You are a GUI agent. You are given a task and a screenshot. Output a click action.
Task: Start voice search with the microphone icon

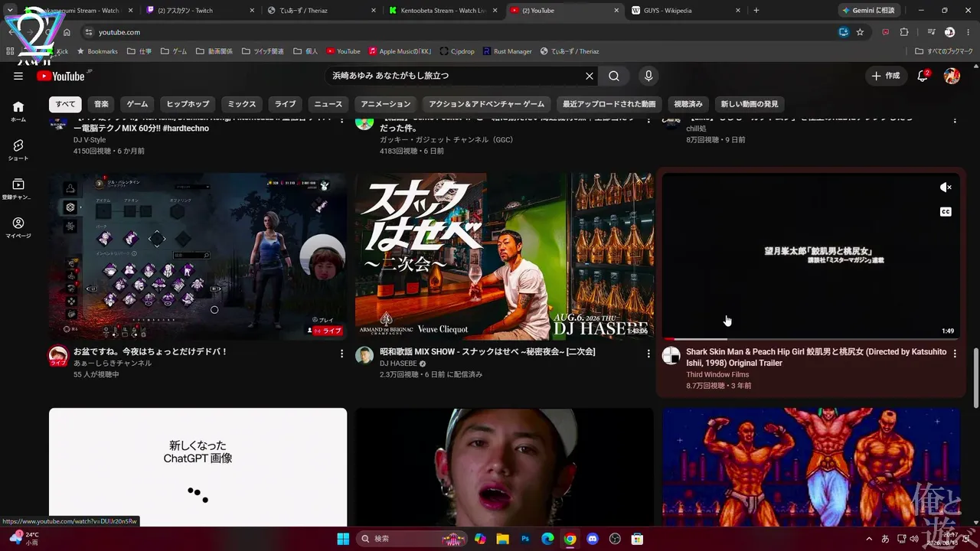click(648, 76)
